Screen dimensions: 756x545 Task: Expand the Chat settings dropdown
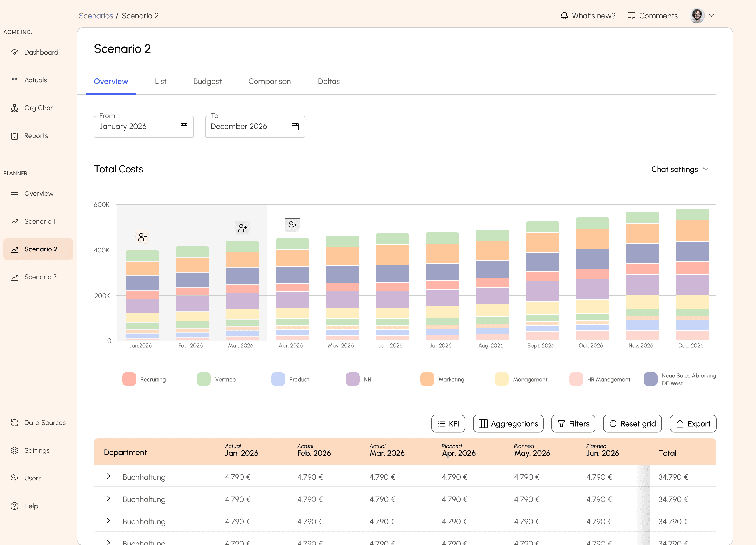coord(680,169)
